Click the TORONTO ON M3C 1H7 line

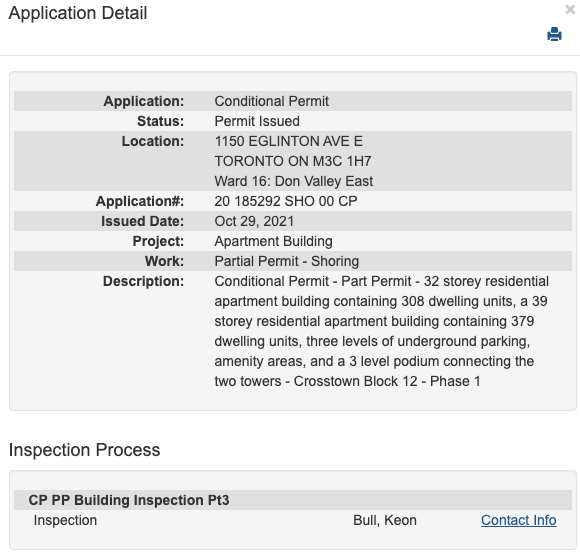(293, 161)
